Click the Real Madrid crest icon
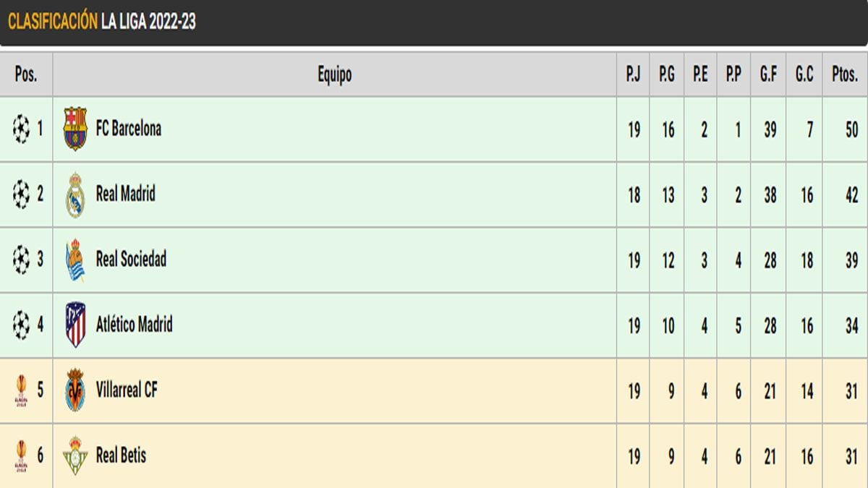This screenshot has width=868, height=488. 75,194
